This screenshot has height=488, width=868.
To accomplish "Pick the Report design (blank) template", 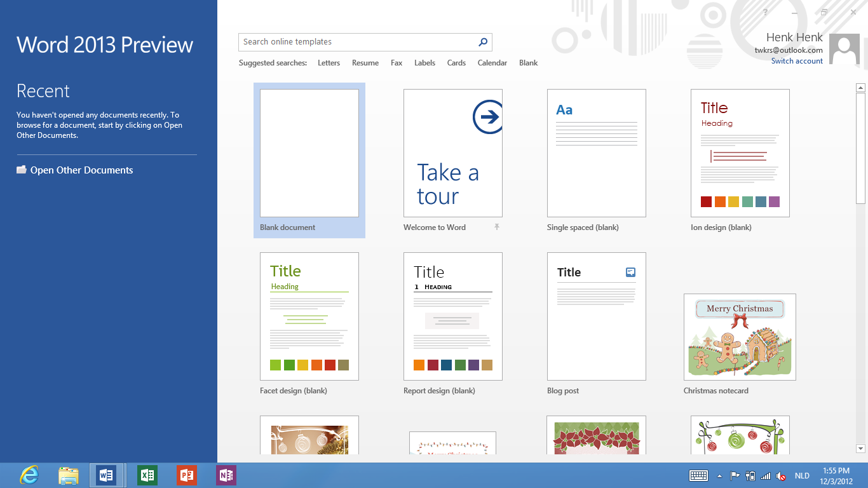I will pos(453,316).
